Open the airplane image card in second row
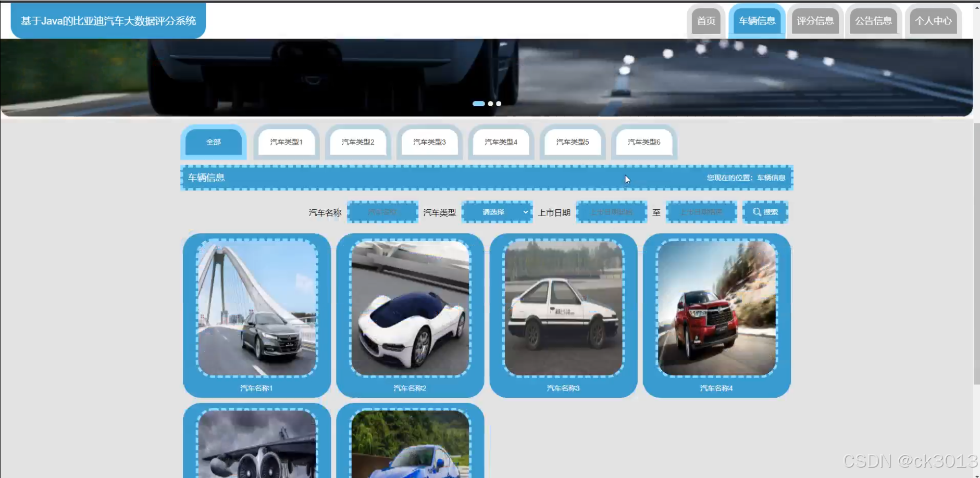The height and width of the screenshot is (478, 980). pos(257,443)
